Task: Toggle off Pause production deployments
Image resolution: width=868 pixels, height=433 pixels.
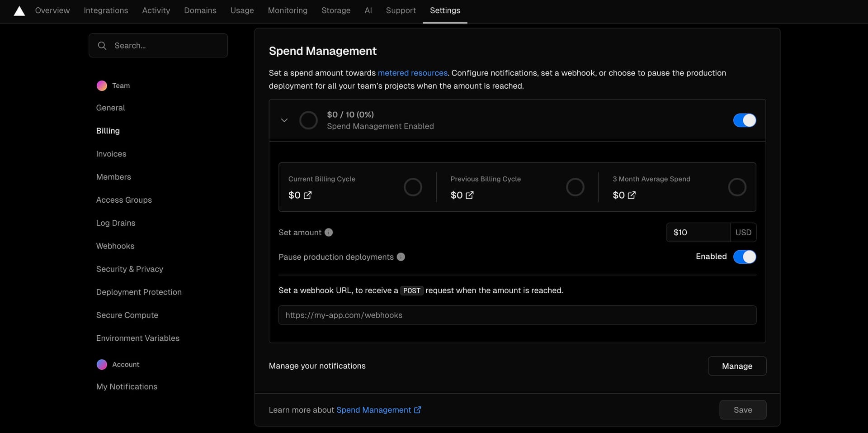Action: coord(744,257)
